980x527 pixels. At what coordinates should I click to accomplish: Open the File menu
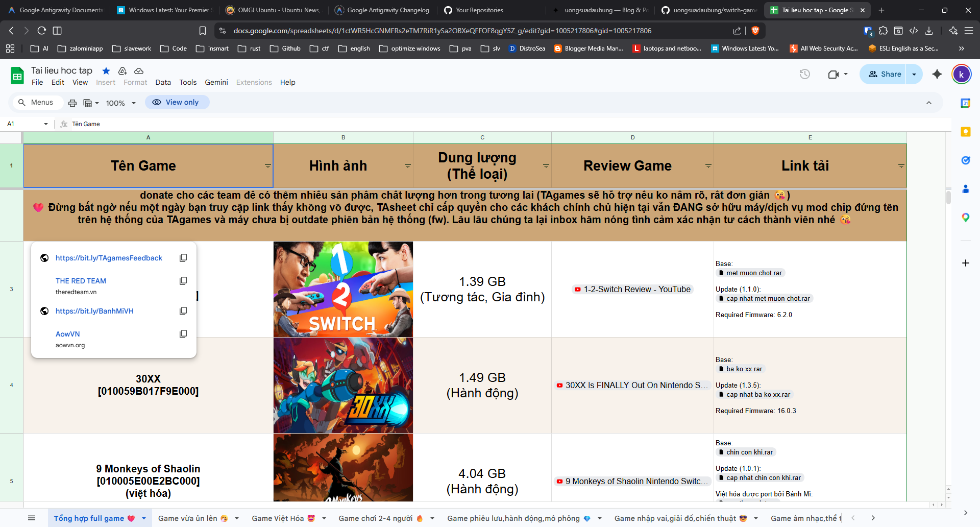(37, 82)
